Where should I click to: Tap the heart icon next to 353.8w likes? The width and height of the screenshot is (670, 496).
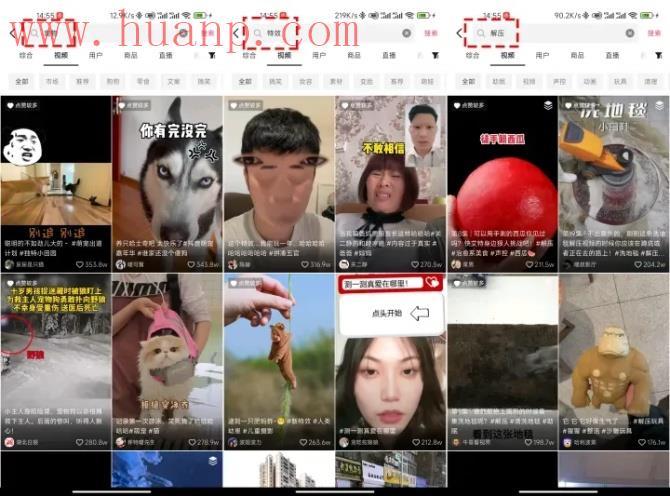coord(79,264)
